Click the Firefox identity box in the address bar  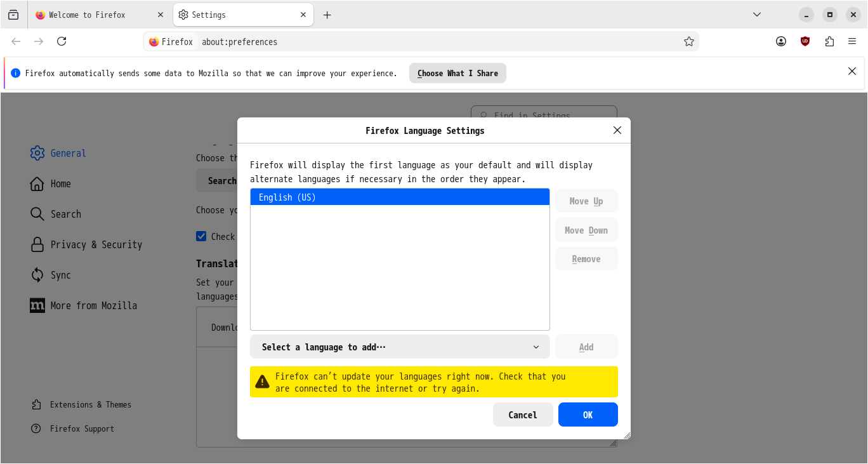coord(171,42)
